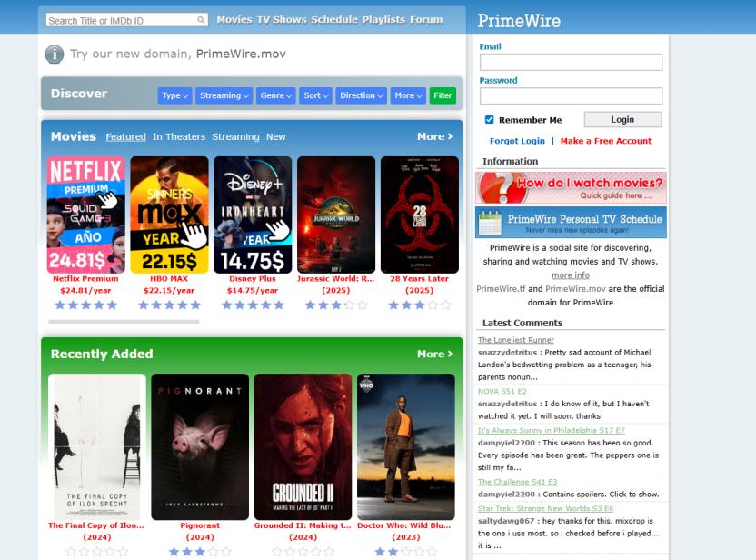Open It's Always Sunny in Philadelphia S17 E7 link

click(x=551, y=431)
